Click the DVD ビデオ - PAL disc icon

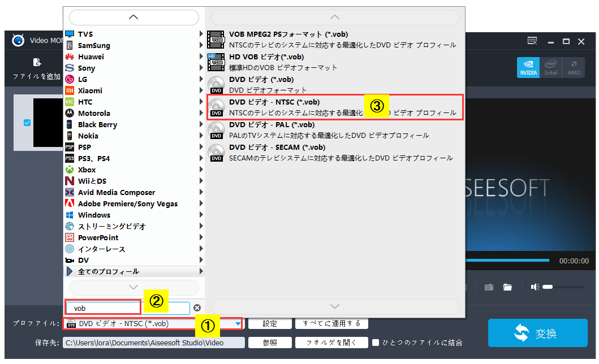tap(216, 130)
